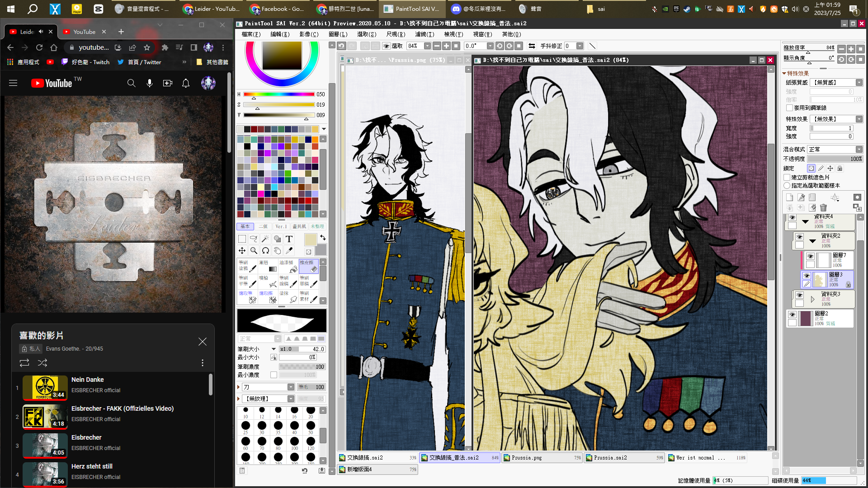Open YouTube search
The width and height of the screenshot is (868, 488).
coord(131,83)
